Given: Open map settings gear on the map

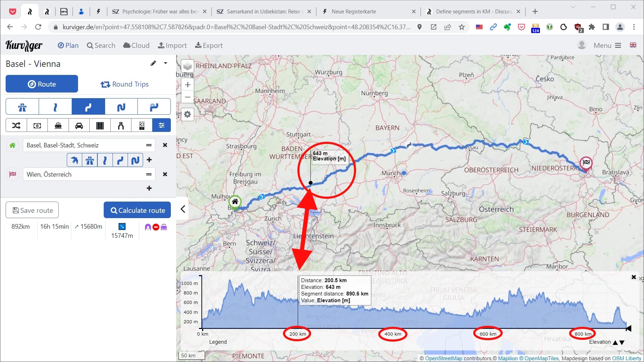Looking at the screenshot, I should pos(188,114).
